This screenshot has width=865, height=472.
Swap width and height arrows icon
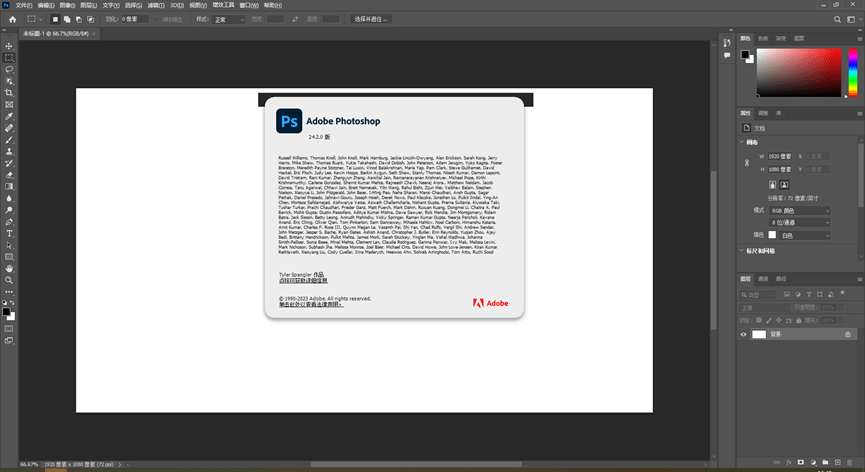295,19
